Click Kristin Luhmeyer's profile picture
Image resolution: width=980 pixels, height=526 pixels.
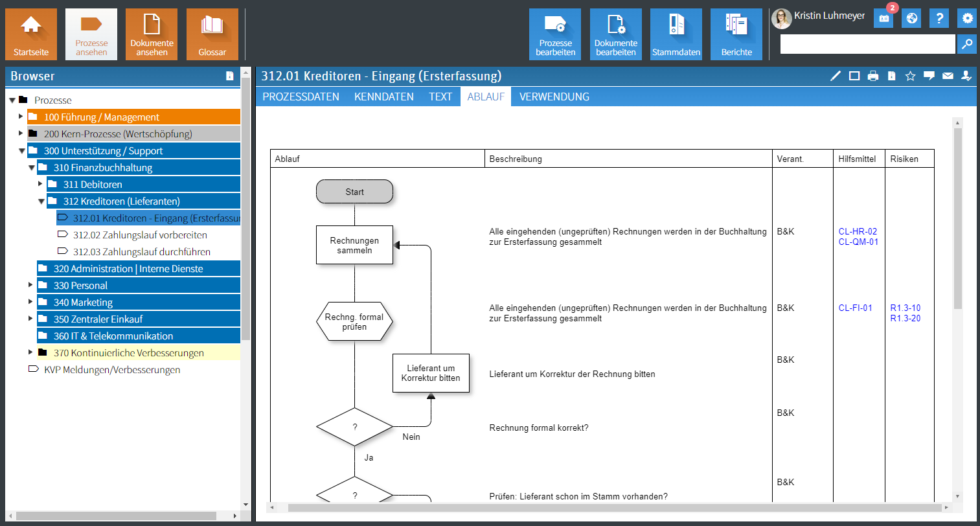(782, 19)
